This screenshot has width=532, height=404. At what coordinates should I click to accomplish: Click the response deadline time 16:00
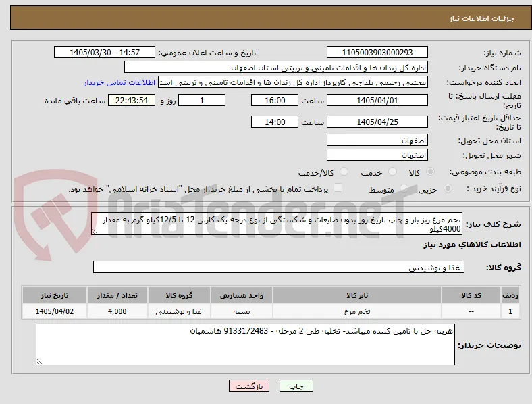(x=275, y=100)
